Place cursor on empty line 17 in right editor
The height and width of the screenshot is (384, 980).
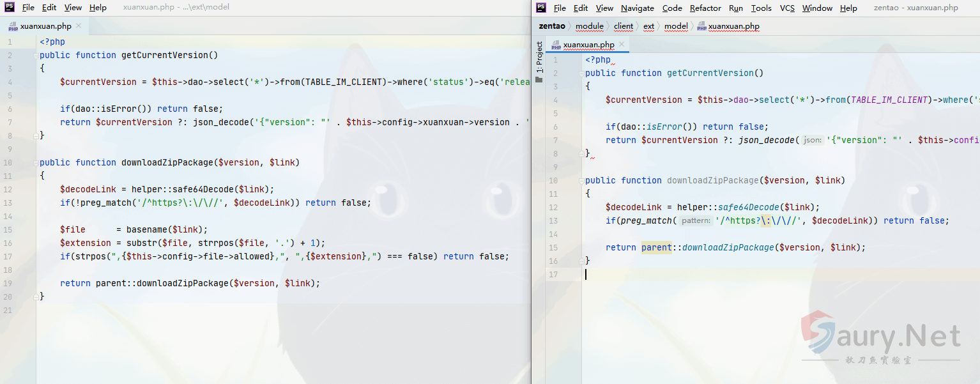coord(703,274)
